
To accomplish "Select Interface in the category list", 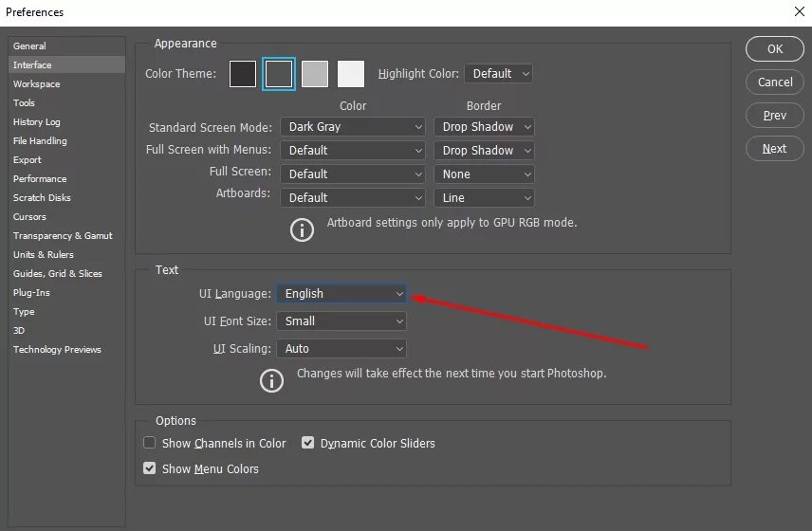I will 66,64.
